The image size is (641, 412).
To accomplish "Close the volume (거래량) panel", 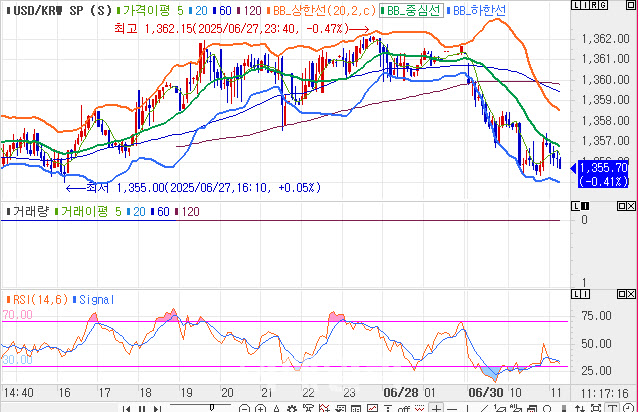I will [x=631, y=207].
